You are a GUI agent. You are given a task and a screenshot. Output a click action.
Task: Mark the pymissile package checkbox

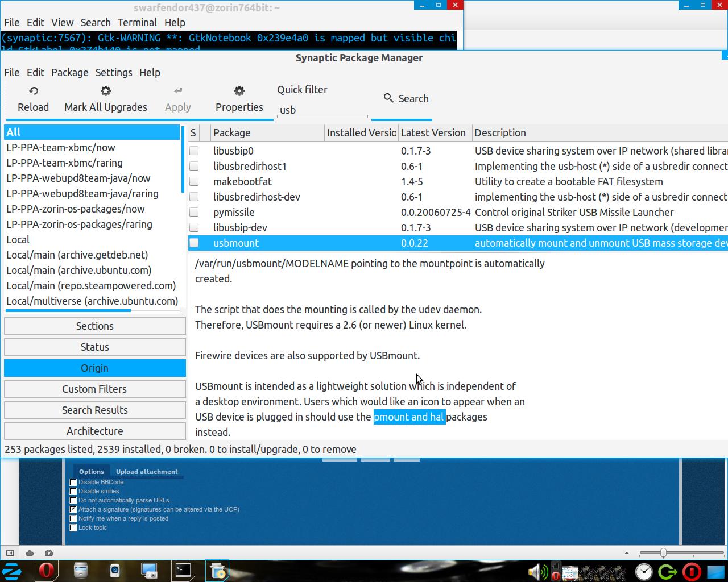[x=194, y=212]
